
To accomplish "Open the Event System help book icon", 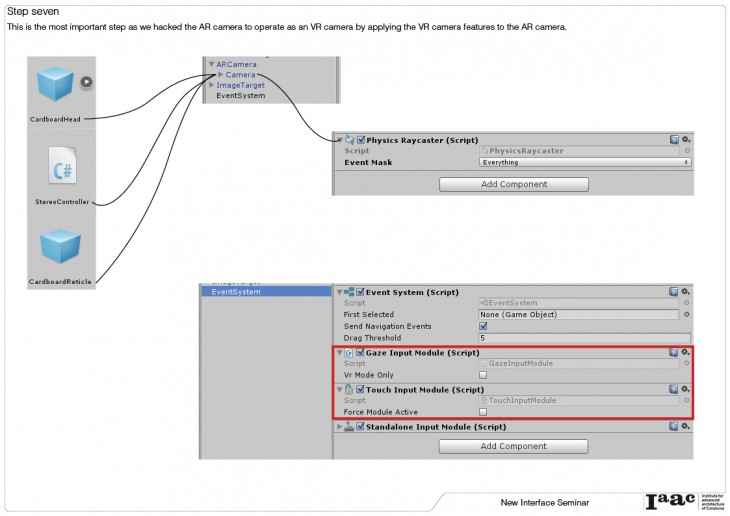I will (674, 292).
